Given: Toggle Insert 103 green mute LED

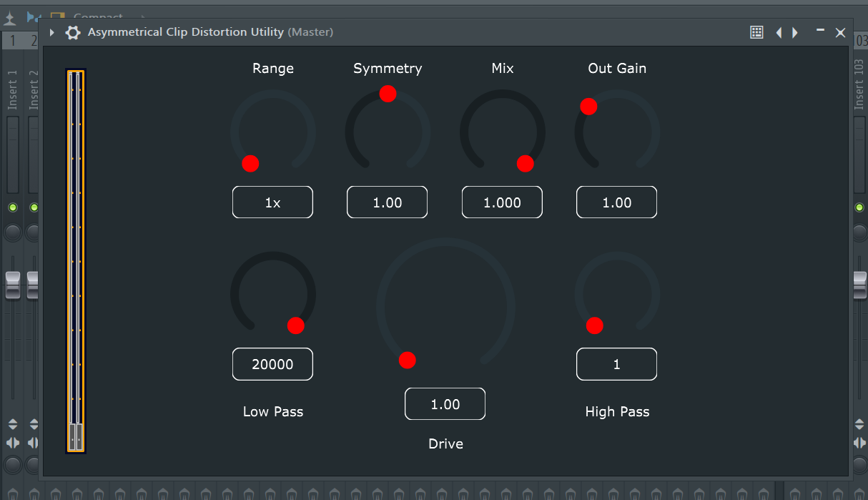Looking at the screenshot, I should coord(860,208).
